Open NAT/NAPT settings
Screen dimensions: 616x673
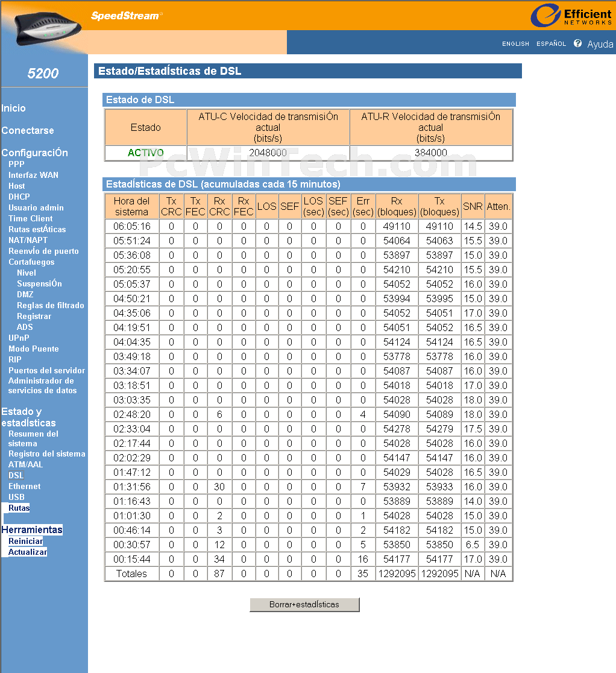click(x=28, y=240)
